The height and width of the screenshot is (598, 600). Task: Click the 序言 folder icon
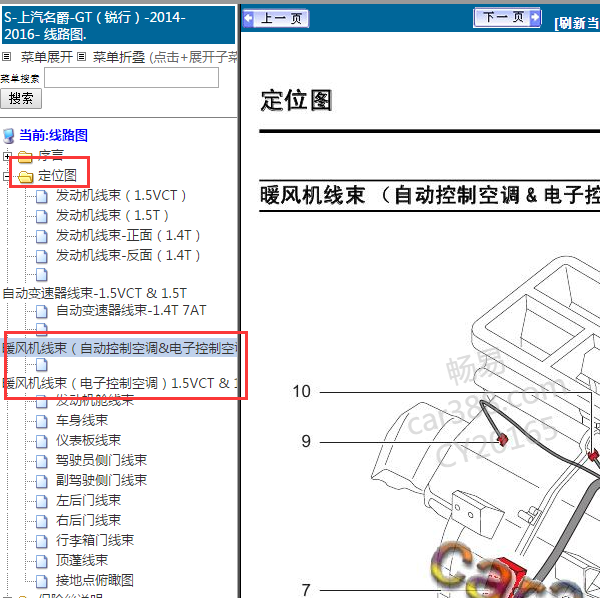[25, 156]
